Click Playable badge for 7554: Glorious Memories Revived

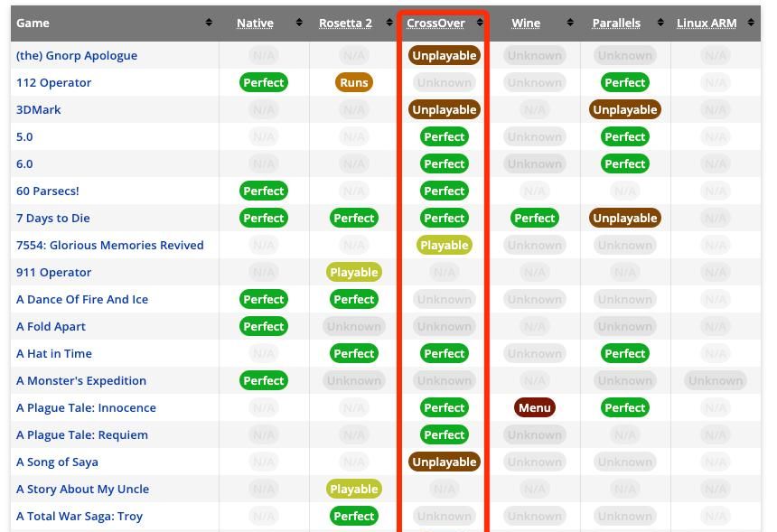pos(445,245)
